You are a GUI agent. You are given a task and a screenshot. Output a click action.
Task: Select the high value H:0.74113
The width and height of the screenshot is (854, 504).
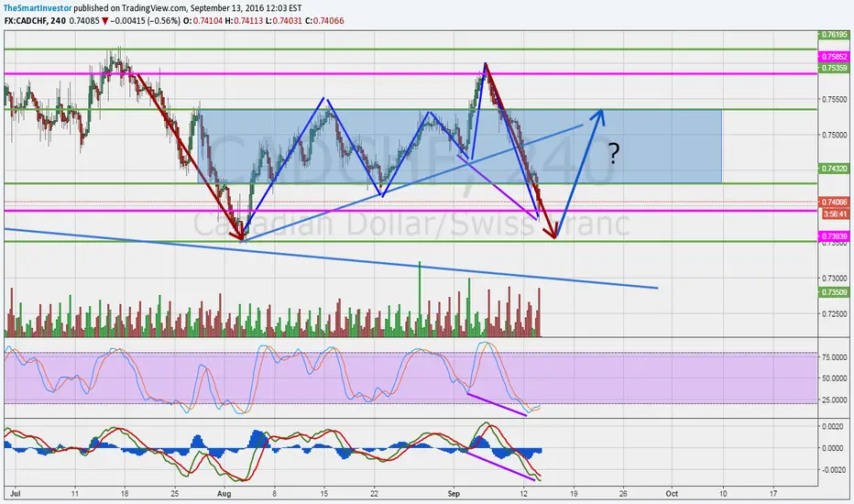tap(244, 21)
